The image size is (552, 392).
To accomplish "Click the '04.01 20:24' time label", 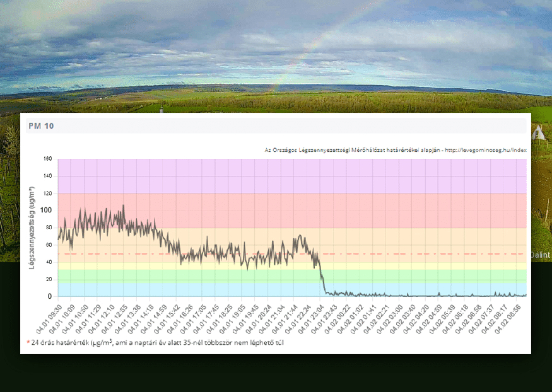I will pyautogui.click(x=259, y=318).
